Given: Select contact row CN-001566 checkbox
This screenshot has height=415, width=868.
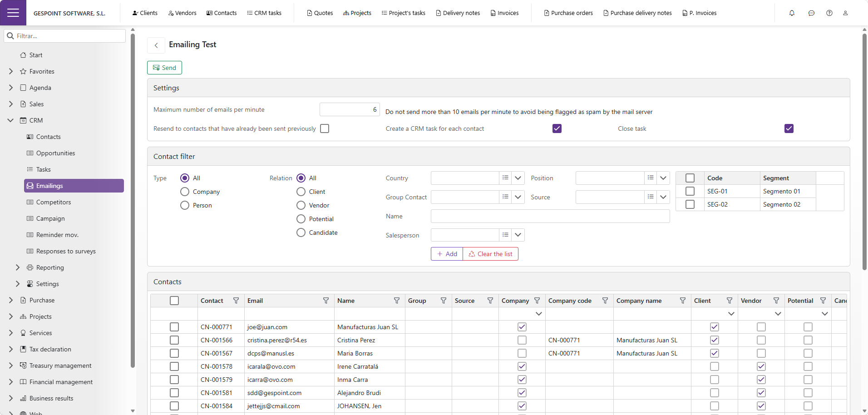Looking at the screenshot, I should pyautogui.click(x=174, y=340).
